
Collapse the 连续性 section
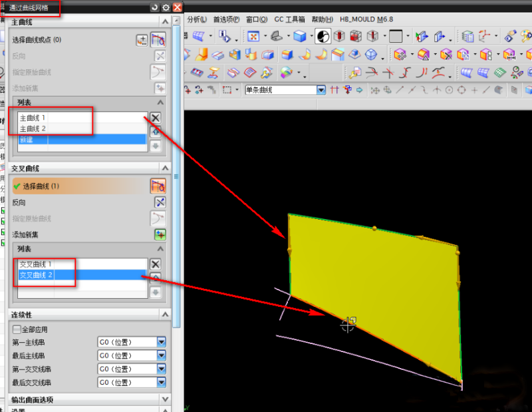(x=165, y=314)
